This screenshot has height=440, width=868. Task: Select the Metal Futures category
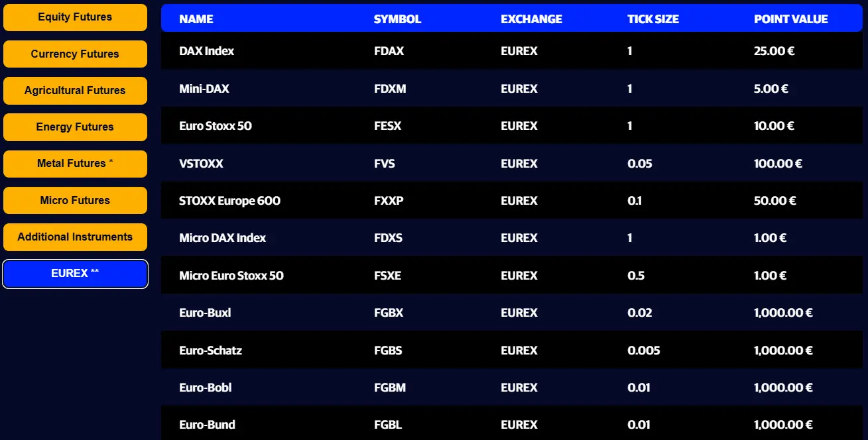pos(75,164)
